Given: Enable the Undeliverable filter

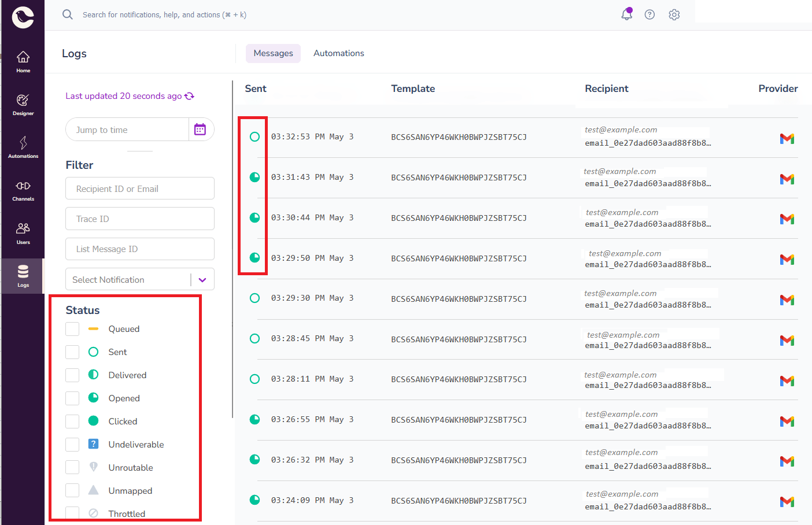Looking at the screenshot, I should (x=72, y=444).
